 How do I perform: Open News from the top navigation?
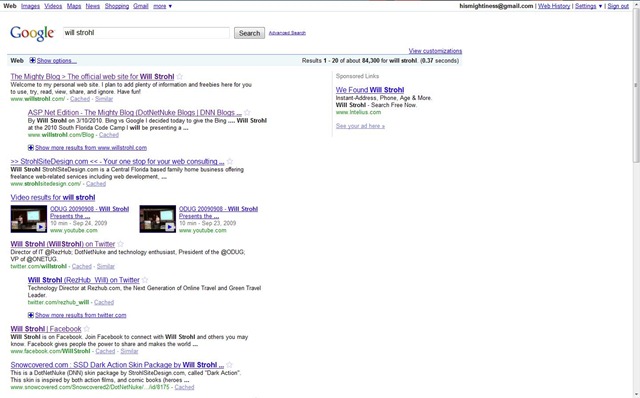[x=93, y=6]
